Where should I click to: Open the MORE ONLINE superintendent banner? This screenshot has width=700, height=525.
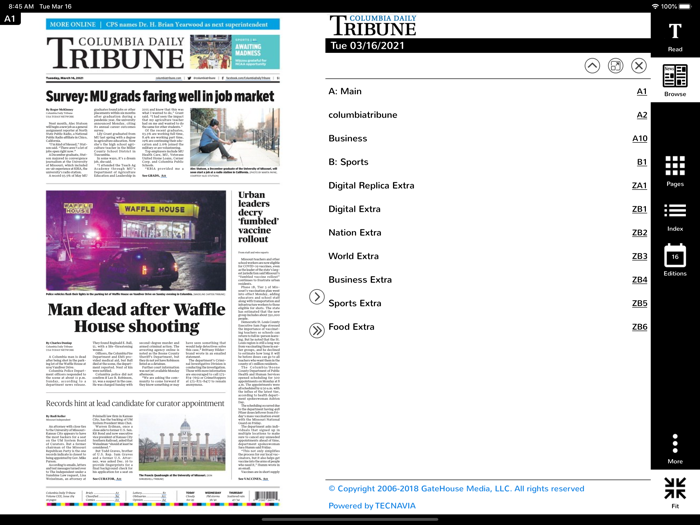point(163,24)
